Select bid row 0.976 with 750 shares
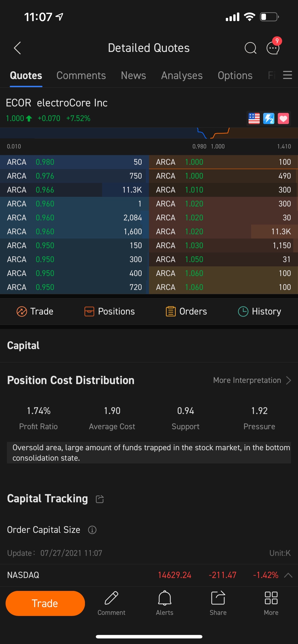Image resolution: width=298 pixels, height=644 pixels. [x=74, y=176]
